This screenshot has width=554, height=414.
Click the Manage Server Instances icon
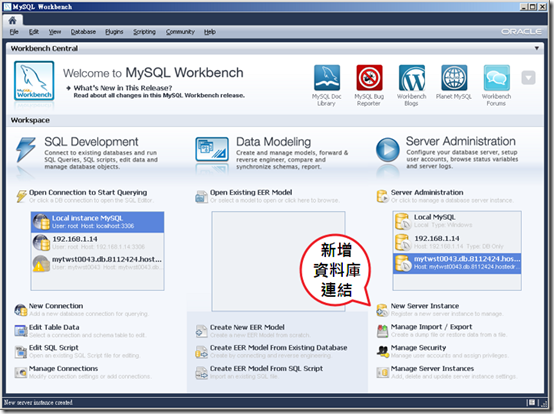pos(382,372)
